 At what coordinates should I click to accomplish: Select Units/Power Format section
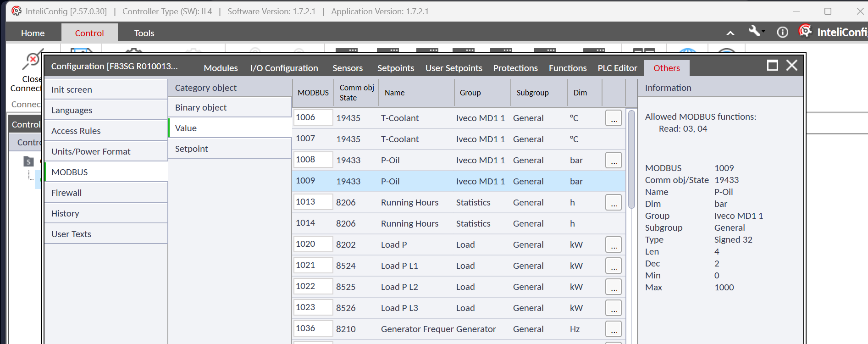coord(106,151)
